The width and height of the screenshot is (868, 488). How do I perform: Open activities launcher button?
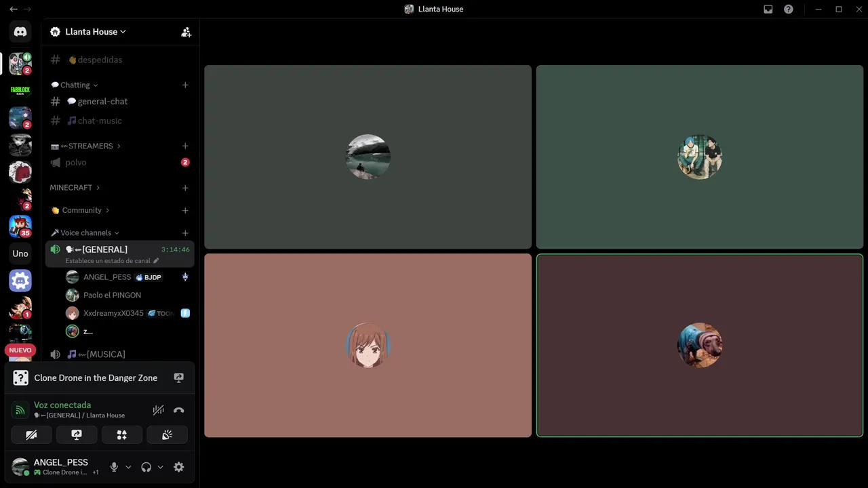pyautogui.click(x=122, y=434)
